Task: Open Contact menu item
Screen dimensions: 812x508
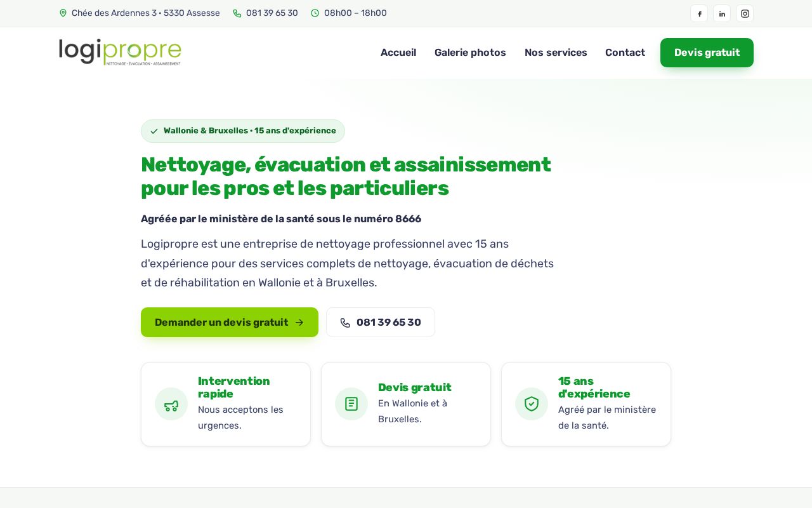Action: pyautogui.click(x=625, y=53)
